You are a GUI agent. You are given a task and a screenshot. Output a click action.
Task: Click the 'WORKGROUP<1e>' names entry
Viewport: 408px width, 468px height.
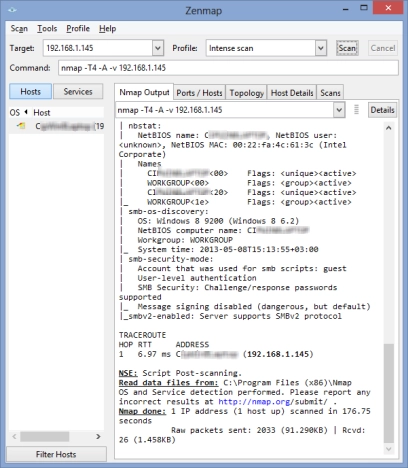tap(178, 202)
